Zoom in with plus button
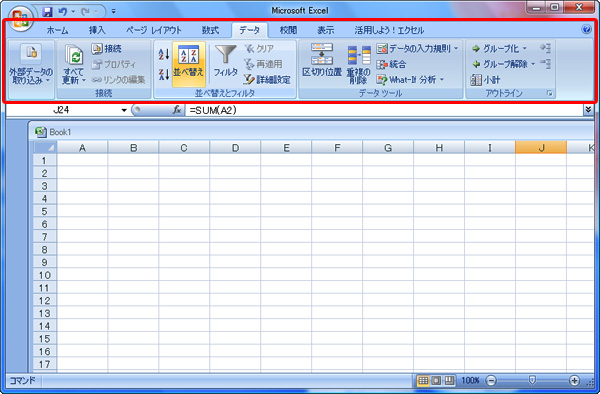This screenshot has width=600, height=394. tap(574, 380)
